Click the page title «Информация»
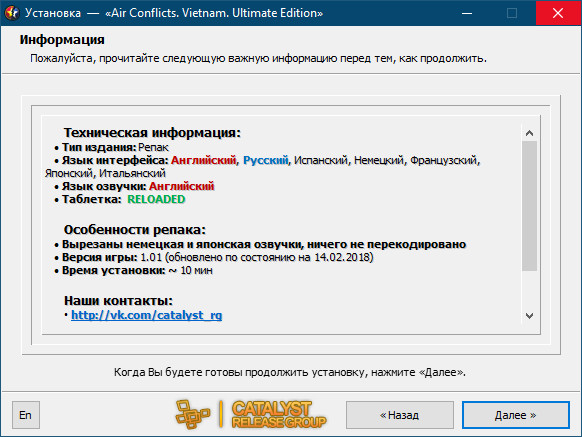582x437 pixels. tap(62, 40)
